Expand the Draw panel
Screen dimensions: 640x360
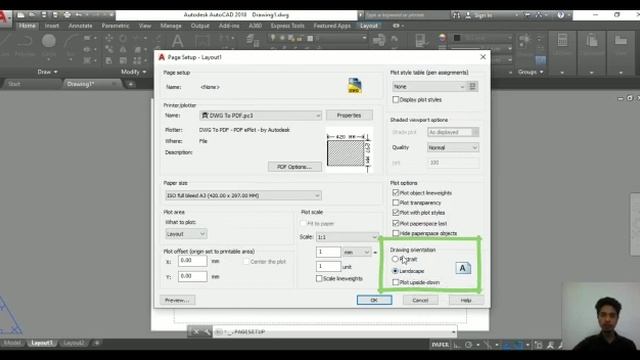pyautogui.click(x=47, y=72)
